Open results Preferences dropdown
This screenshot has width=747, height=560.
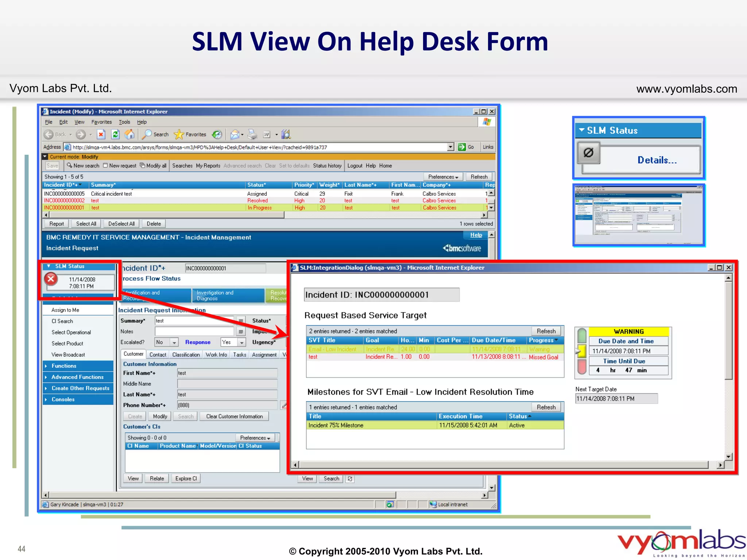click(x=443, y=177)
